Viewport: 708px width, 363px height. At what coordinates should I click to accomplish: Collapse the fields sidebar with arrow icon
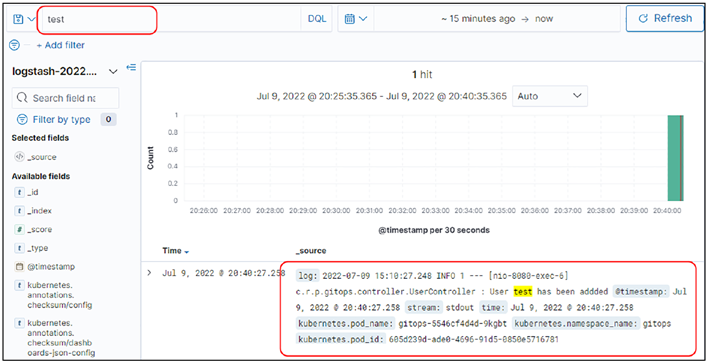131,67
